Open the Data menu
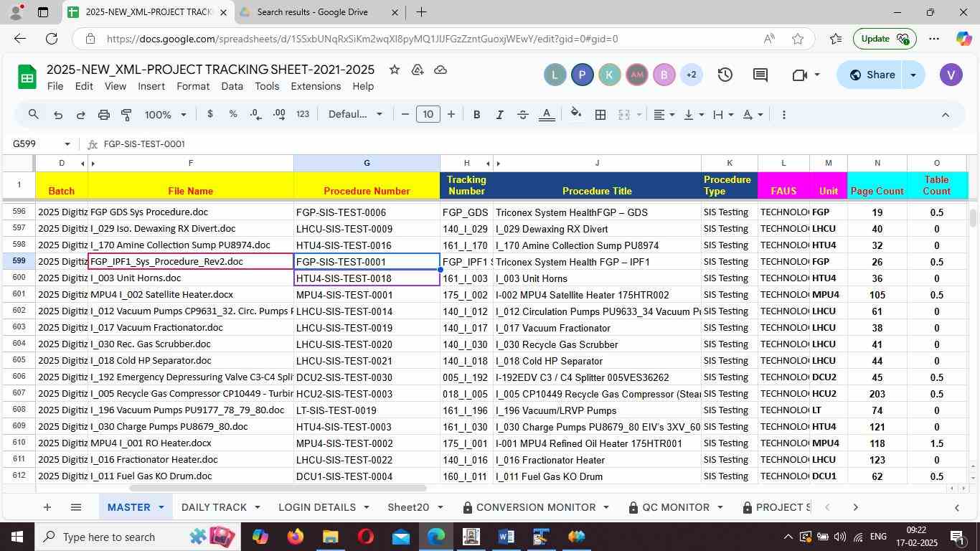The width and height of the screenshot is (980, 551). point(232,86)
